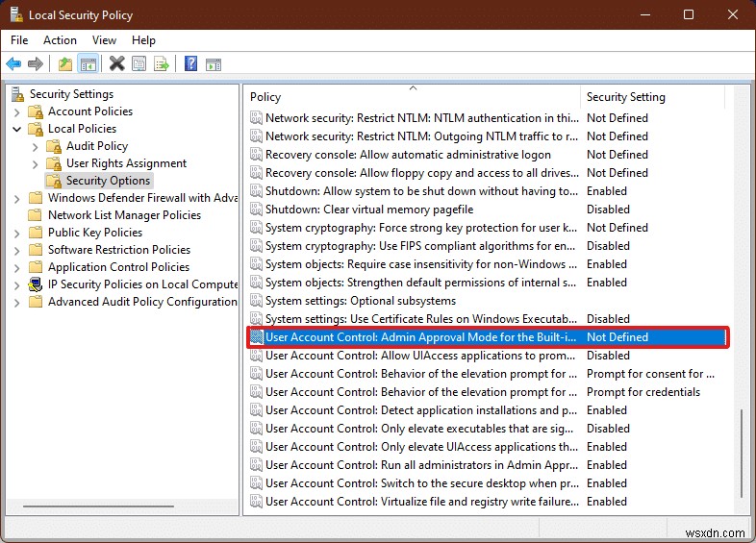The image size is (756, 543).
Task: Click icon of Shutdown: Clear virtual memory pagefile
Action: click(x=256, y=210)
